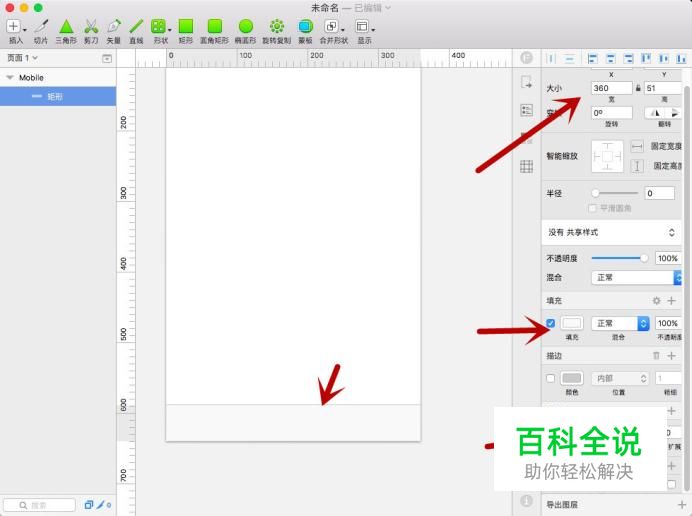Open the border position 内部 dropdown
Viewport: 692px width, 516px height.
620,378
